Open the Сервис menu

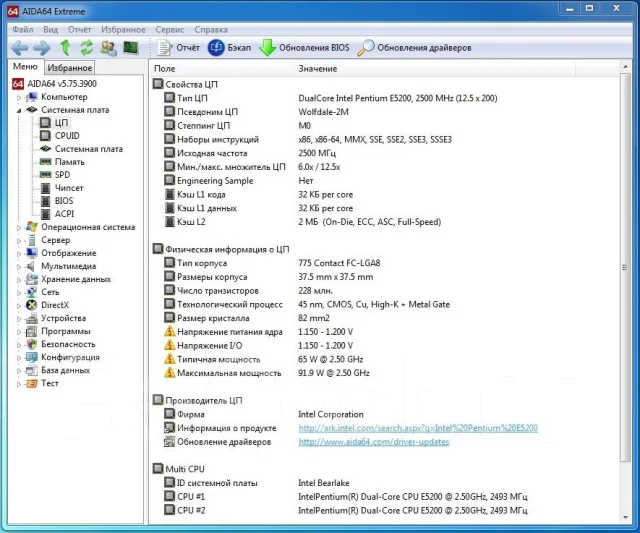coord(169,29)
